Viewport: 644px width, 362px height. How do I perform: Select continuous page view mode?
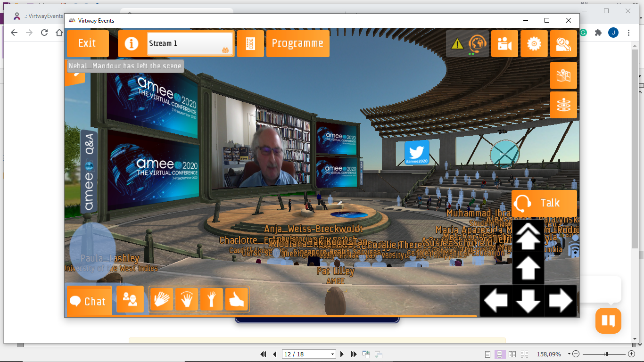click(x=500, y=354)
